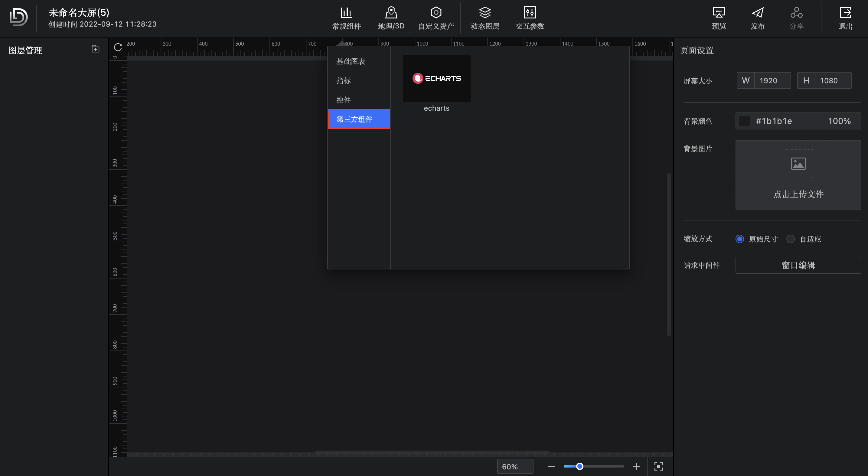Select the 控件 category
This screenshot has height=476, width=868.
(x=343, y=100)
